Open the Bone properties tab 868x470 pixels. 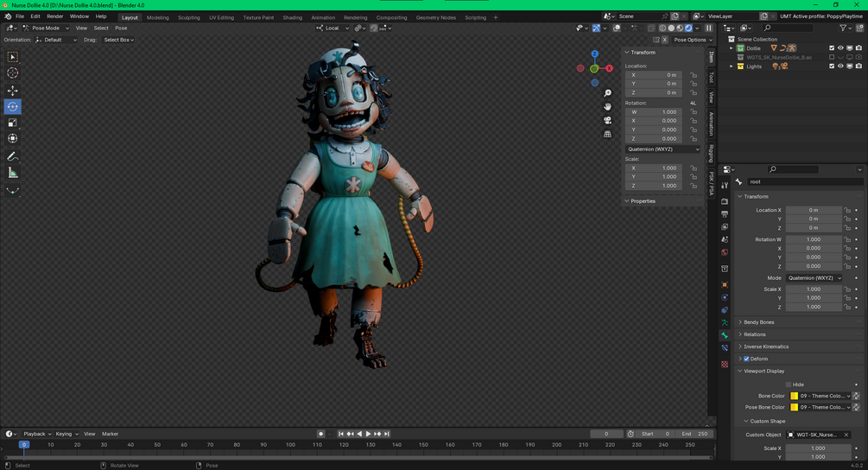724,335
